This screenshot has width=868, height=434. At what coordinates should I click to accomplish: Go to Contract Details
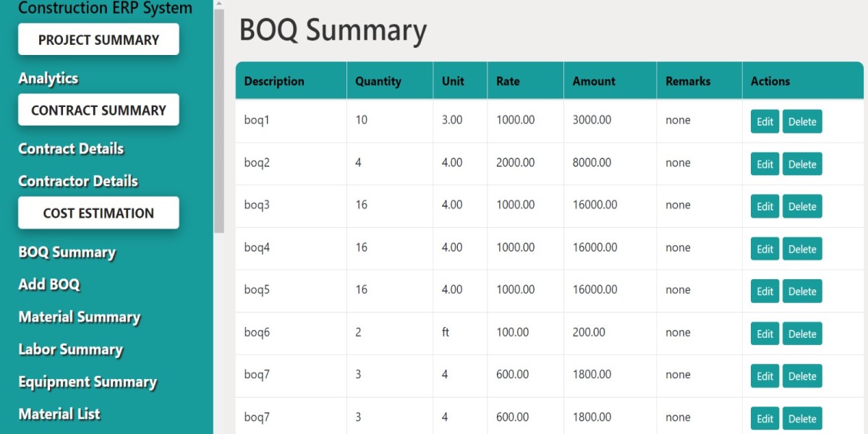tap(71, 149)
